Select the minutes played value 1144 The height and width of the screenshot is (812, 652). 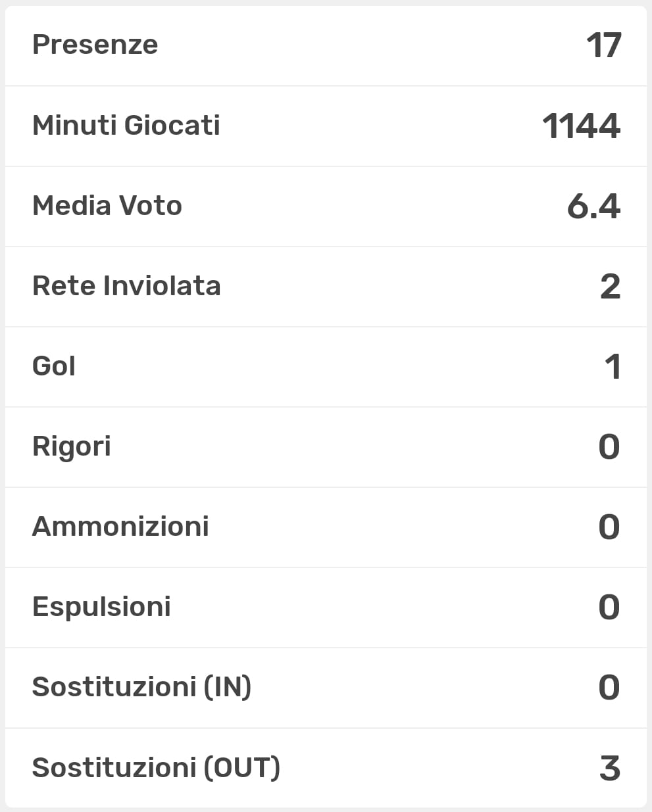[581, 126]
